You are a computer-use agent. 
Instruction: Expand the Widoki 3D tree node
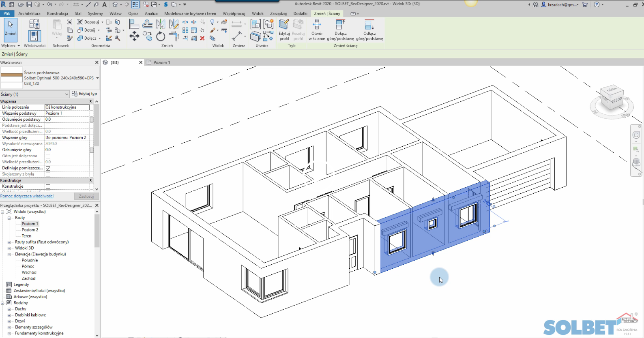(x=9, y=248)
